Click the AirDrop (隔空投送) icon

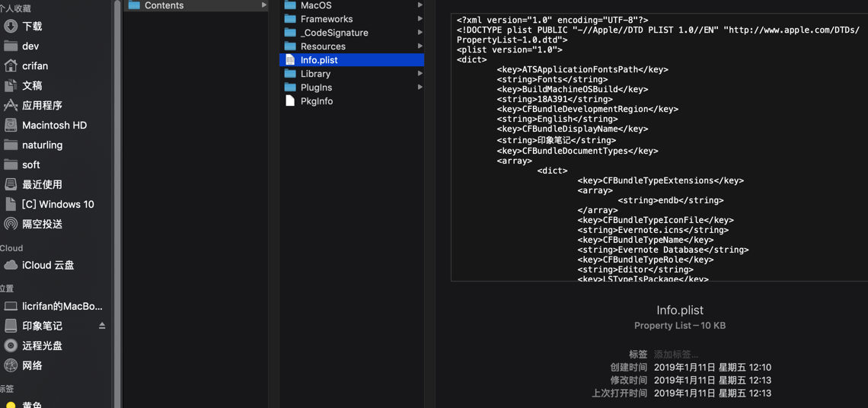coord(11,224)
